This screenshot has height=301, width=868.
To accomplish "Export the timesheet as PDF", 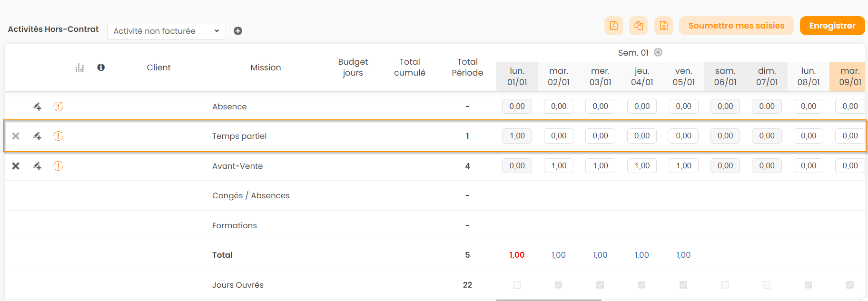I will (x=613, y=26).
